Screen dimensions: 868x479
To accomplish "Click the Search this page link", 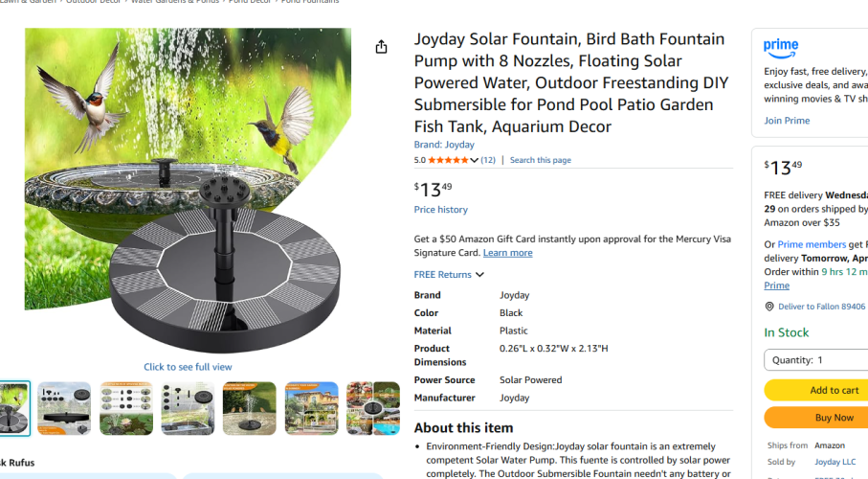I will (541, 160).
